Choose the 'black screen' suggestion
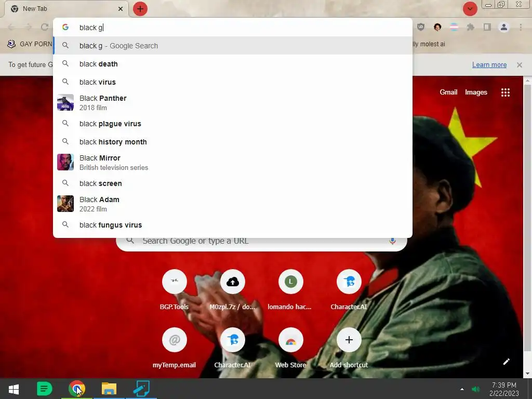 point(233,183)
